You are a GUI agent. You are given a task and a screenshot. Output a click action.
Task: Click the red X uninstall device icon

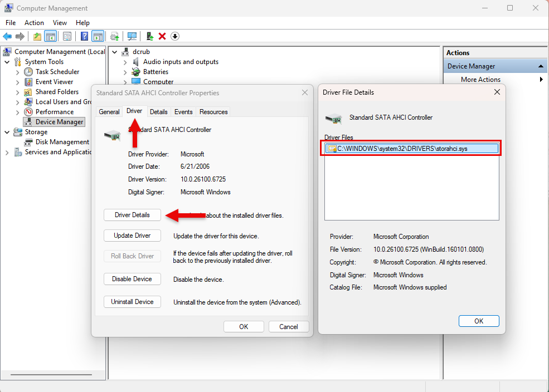pyautogui.click(x=162, y=36)
